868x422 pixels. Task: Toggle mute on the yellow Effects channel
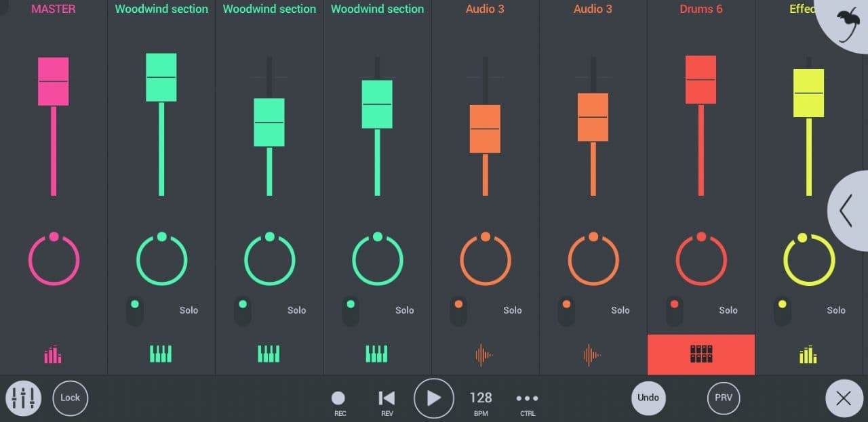tap(782, 311)
